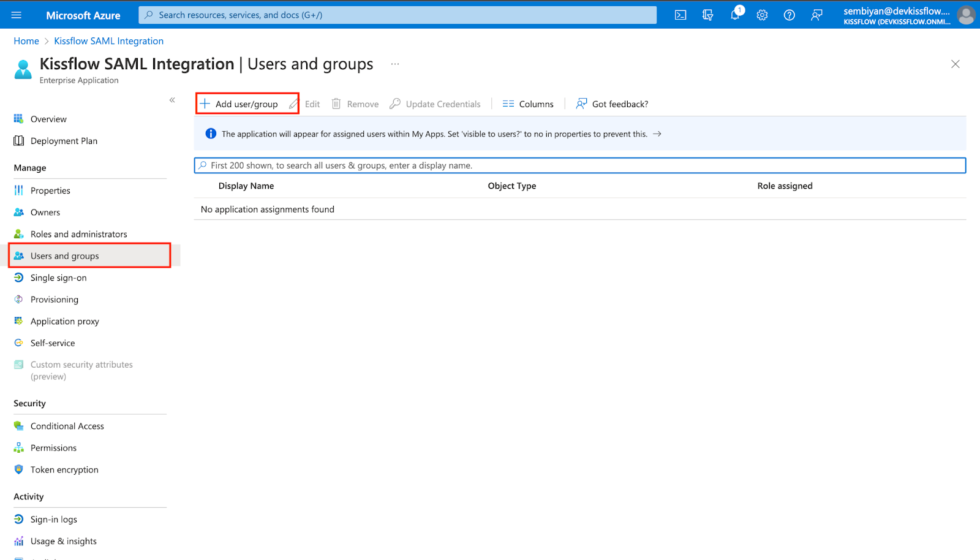Viewport: 980px width, 560px height.
Task: Click the Self-service icon
Action: (18, 343)
